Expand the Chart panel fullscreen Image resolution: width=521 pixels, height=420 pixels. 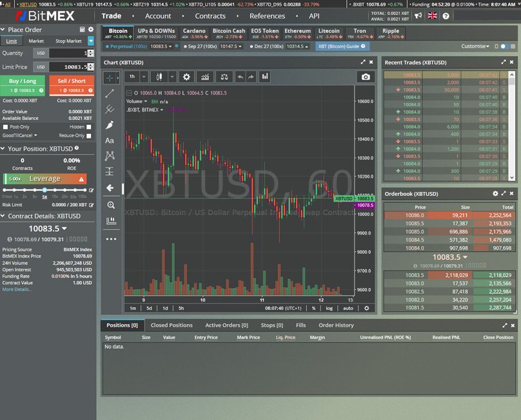363,62
